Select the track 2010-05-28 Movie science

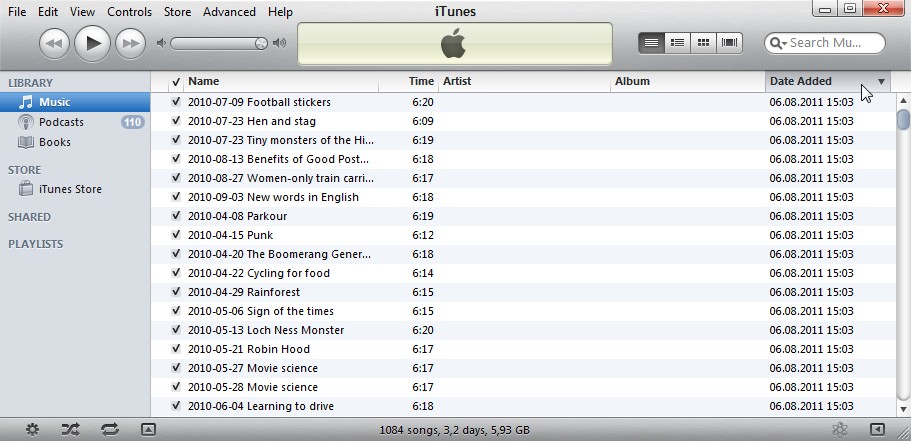[x=523, y=387]
